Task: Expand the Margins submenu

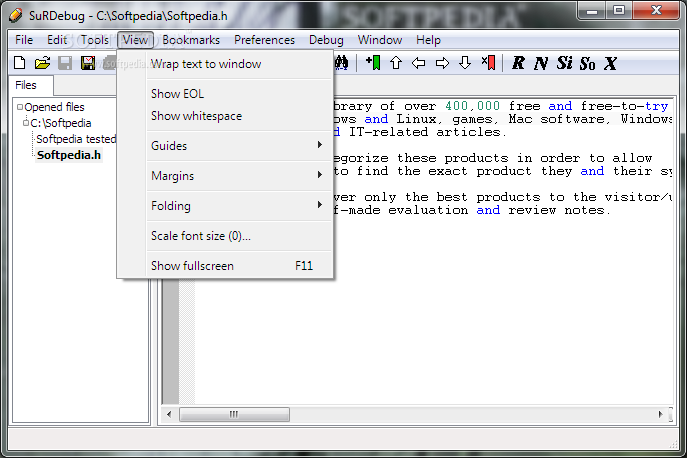Action: point(240,176)
